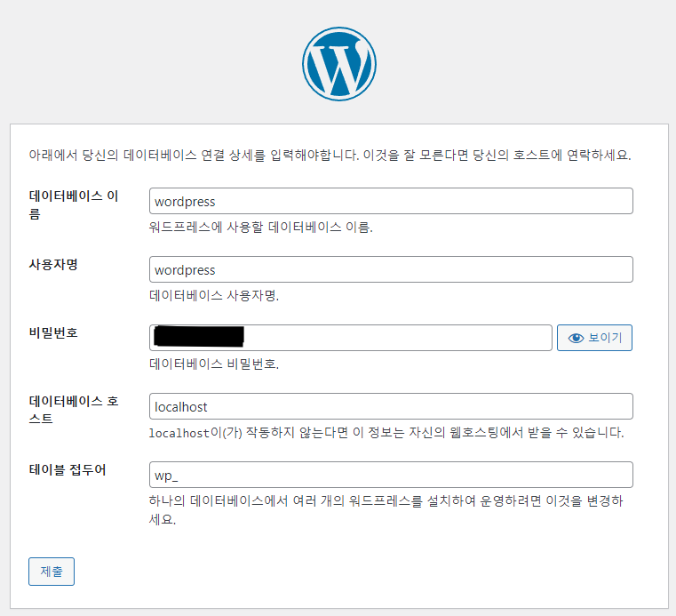Click the 테이블 접두어 label
The width and height of the screenshot is (676, 616).
click(68, 469)
